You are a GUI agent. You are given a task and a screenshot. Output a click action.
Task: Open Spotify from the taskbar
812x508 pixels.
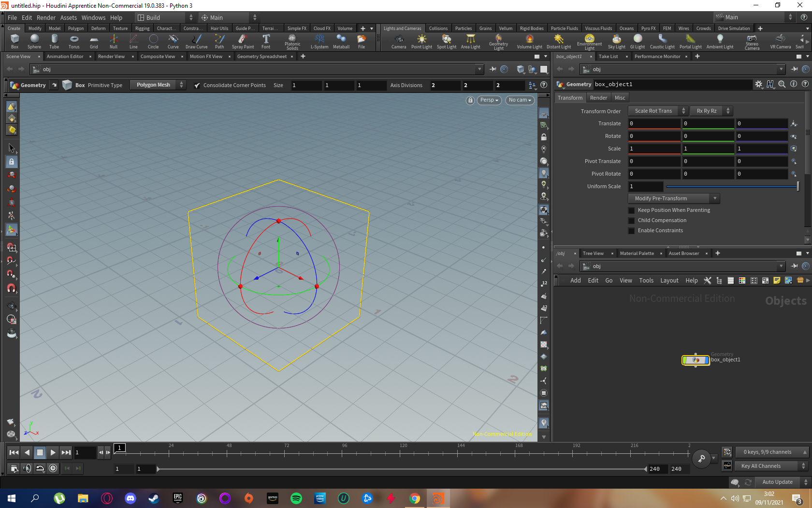click(296, 498)
